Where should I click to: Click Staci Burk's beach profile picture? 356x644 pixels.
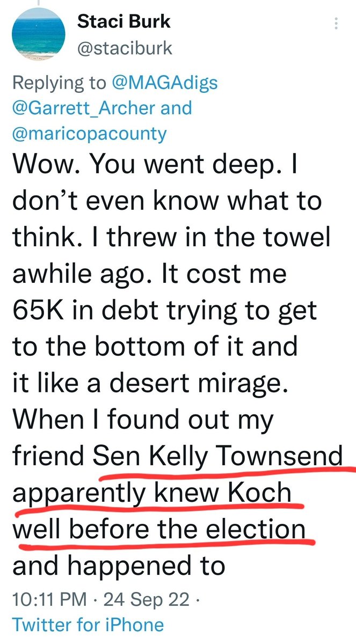click(35, 35)
